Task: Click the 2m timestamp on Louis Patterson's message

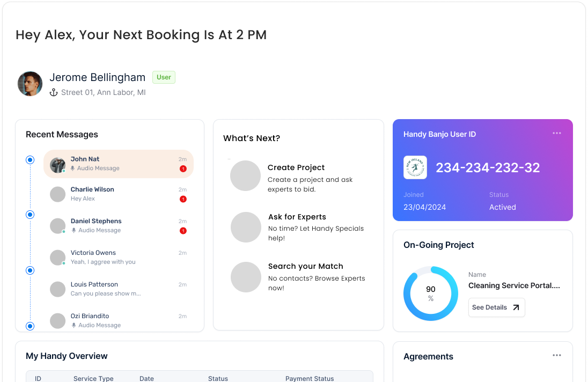Action: 182,284
